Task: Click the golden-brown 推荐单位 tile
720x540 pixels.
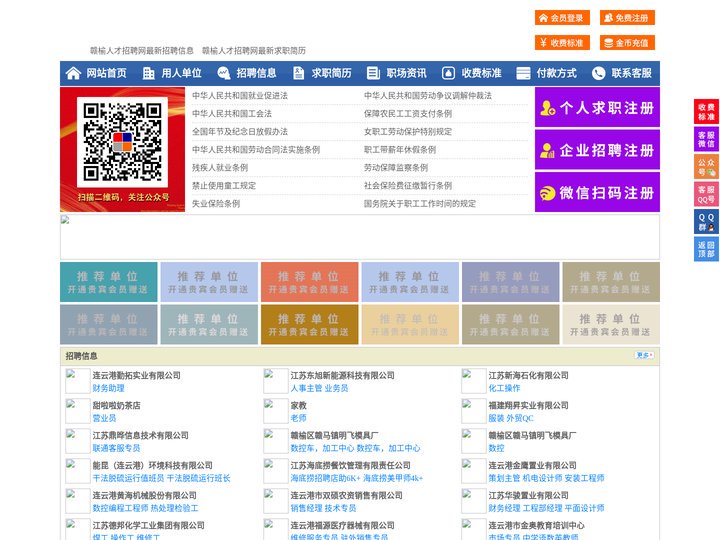Action: pyautogui.click(x=309, y=324)
